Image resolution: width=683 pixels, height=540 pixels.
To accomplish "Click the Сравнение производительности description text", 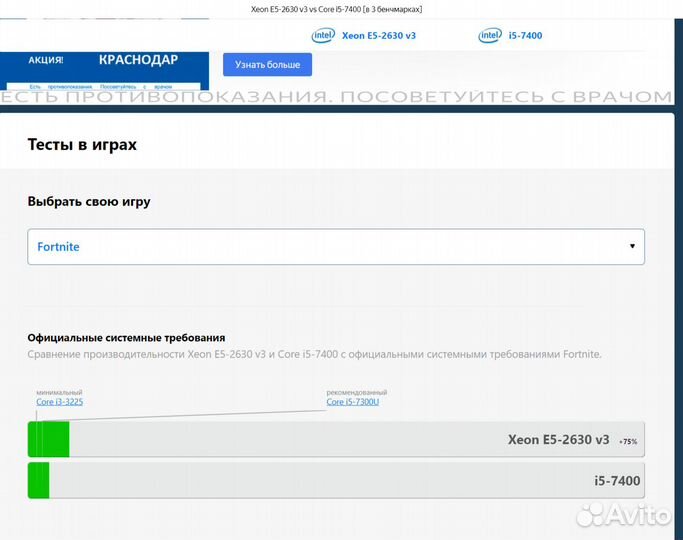I will pos(314,354).
